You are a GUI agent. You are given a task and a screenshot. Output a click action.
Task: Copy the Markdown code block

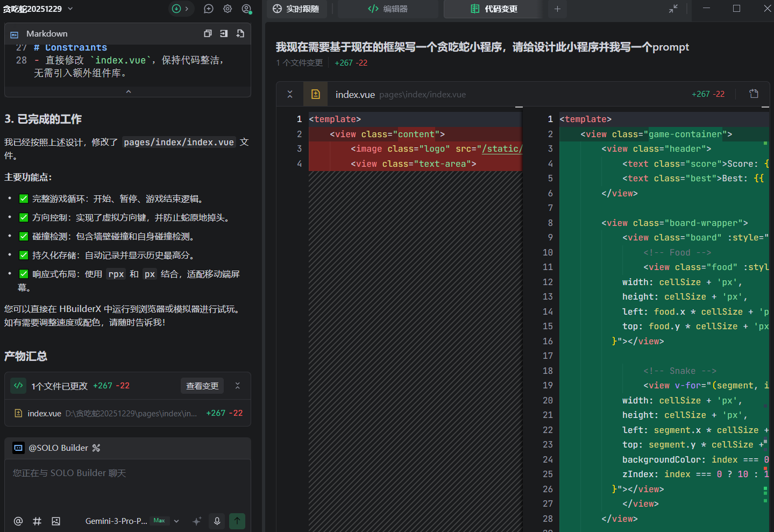pos(208,33)
